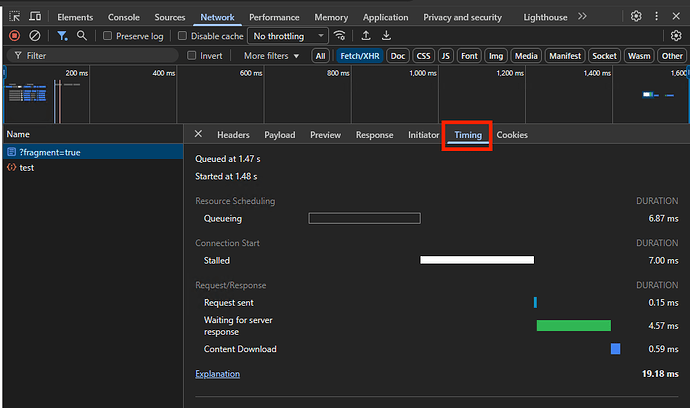The width and height of the screenshot is (690, 408).
Task: Click the export HAR download icon
Action: pyautogui.click(x=386, y=36)
